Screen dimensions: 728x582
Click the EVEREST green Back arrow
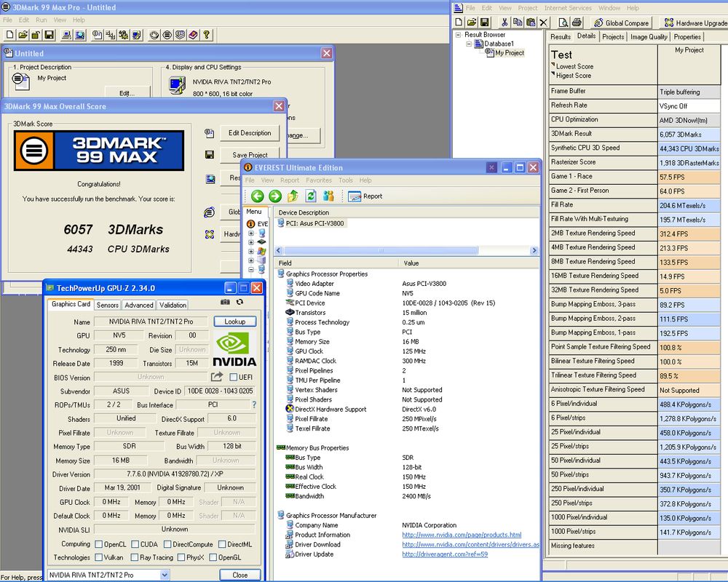[x=257, y=196]
